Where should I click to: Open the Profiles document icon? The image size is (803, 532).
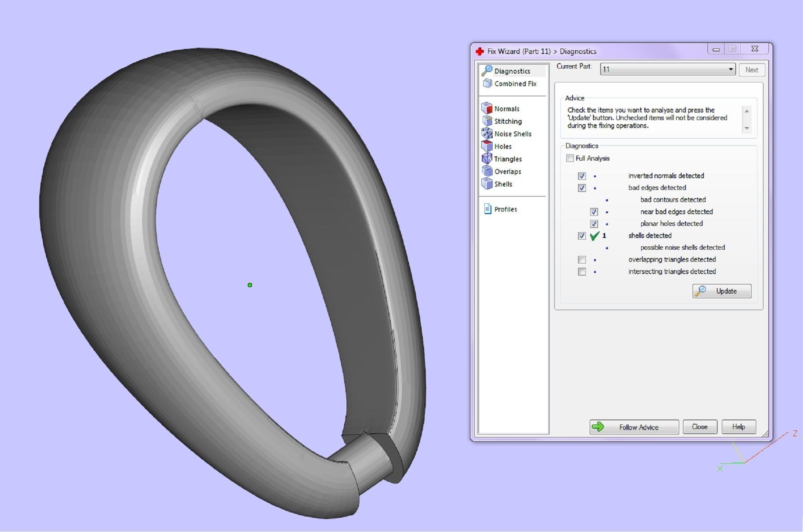click(487, 209)
